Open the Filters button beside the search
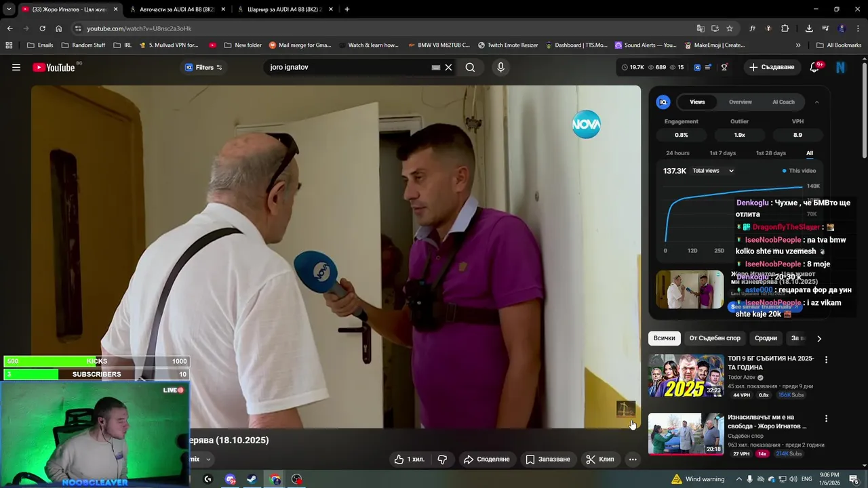 point(203,67)
